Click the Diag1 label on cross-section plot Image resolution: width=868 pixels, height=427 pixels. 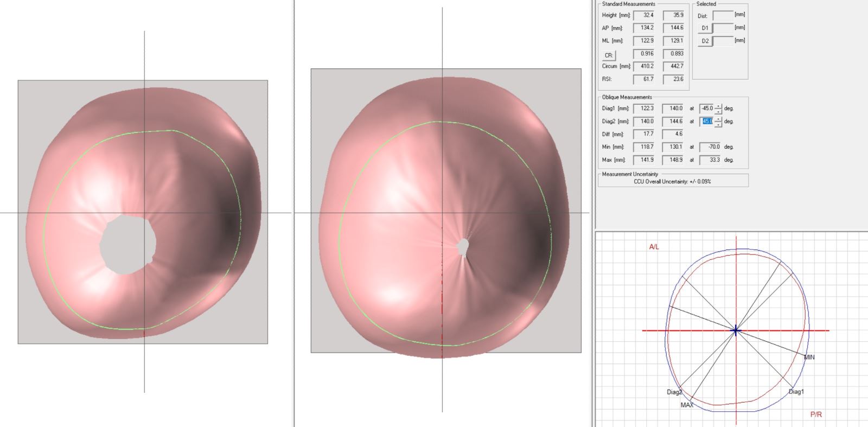[x=796, y=392]
